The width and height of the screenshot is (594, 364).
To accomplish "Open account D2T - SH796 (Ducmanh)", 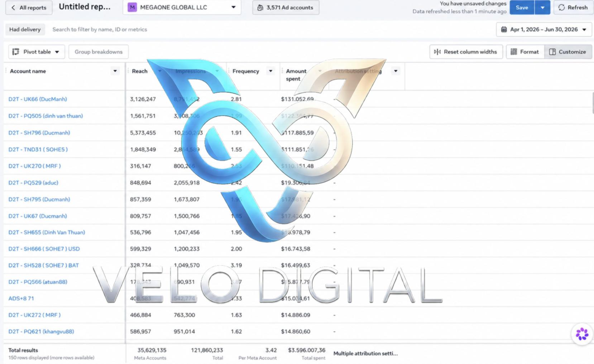I will [x=39, y=133].
